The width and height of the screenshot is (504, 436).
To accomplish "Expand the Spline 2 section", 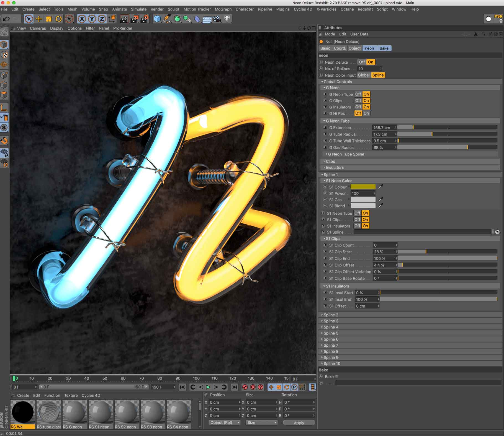I will click(x=331, y=315).
